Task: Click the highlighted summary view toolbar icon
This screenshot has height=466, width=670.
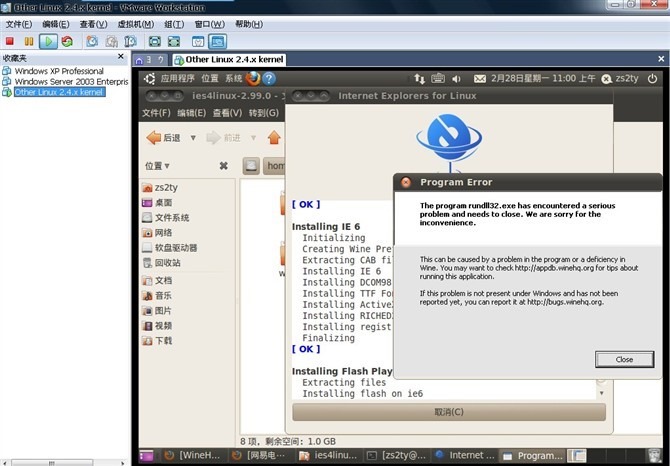Action: [x=217, y=41]
